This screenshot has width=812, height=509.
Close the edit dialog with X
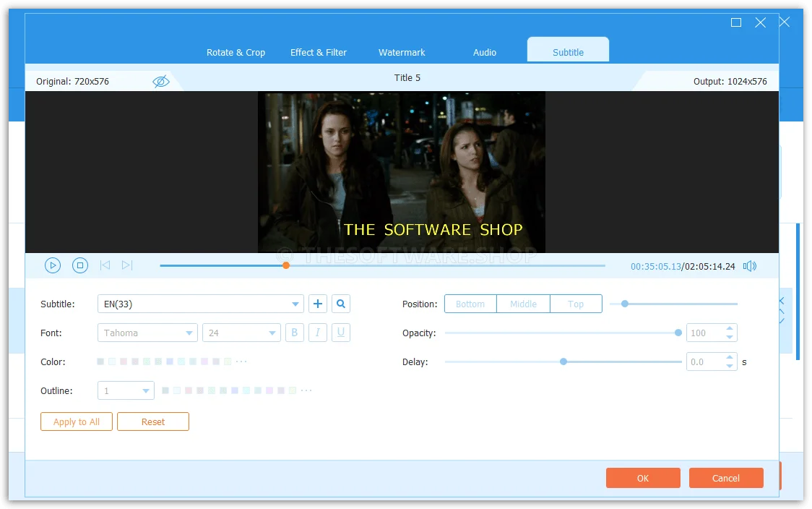click(760, 22)
